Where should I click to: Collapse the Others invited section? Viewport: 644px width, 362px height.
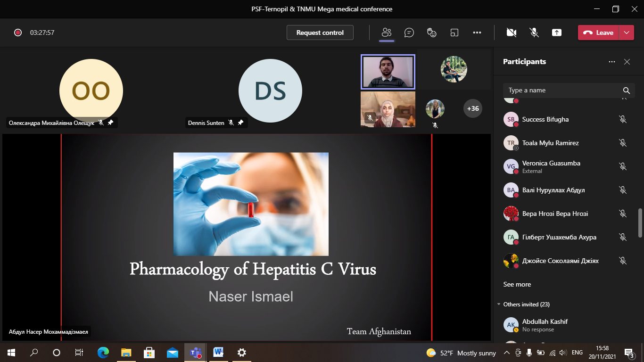(499, 304)
